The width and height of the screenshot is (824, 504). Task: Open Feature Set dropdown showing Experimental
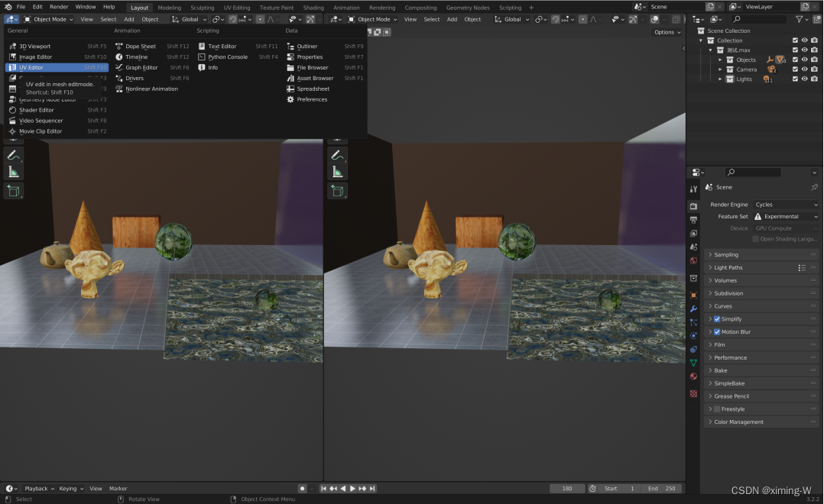pos(786,216)
